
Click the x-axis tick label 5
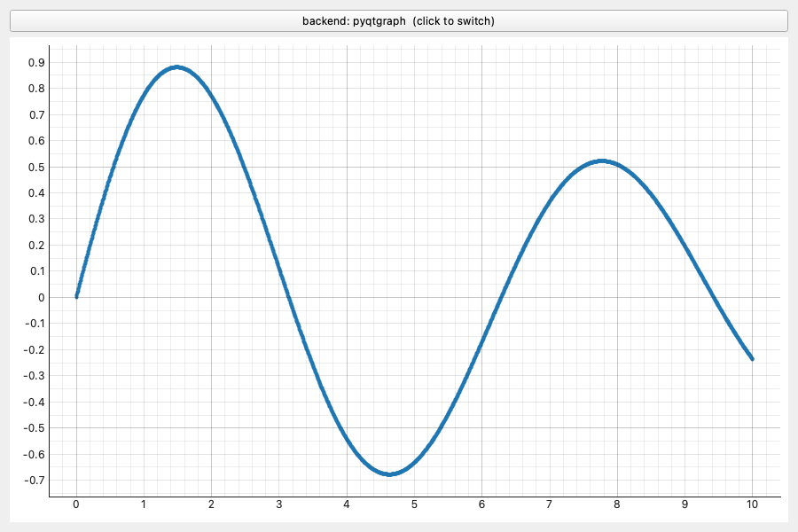coord(414,505)
